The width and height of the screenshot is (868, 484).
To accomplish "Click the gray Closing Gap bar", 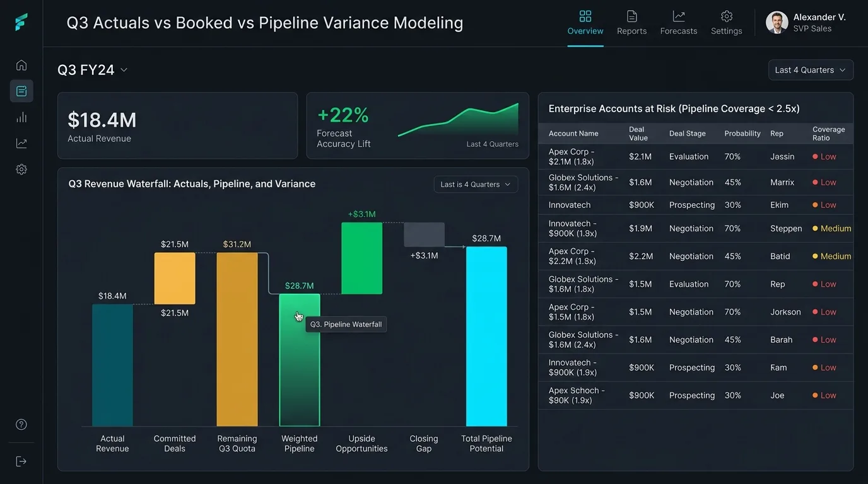I will point(424,234).
